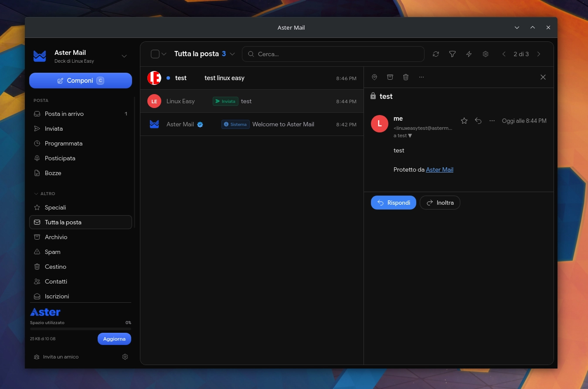Expand recipient details 'a test'
The width and height of the screenshot is (588, 389).
click(403, 135)
